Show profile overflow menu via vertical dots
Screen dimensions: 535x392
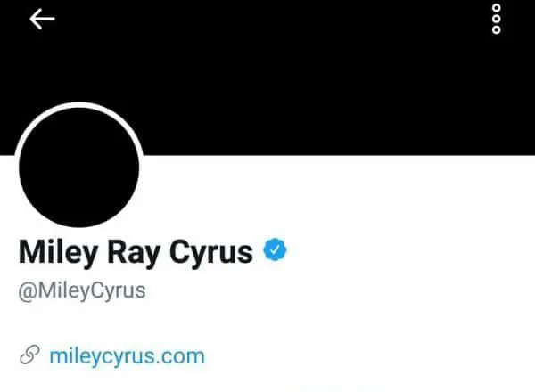coord(496,19)
